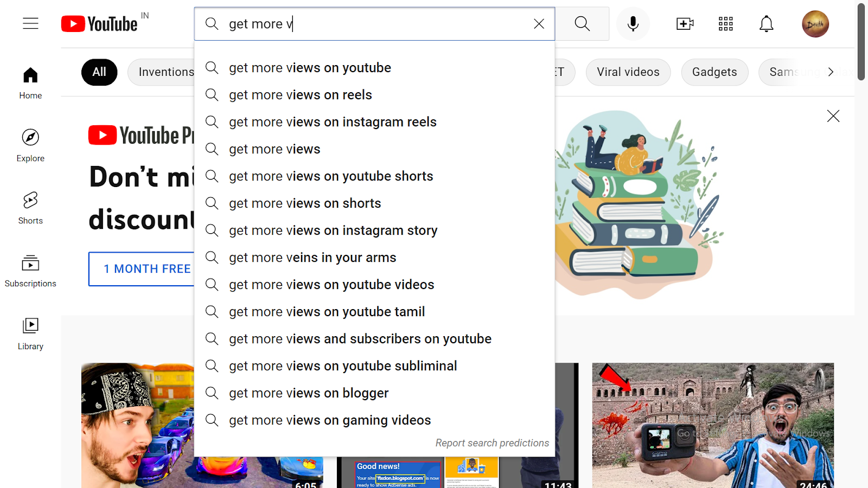Click the YouTube logo
Screen dimensions: 868x488
point(99,24)
